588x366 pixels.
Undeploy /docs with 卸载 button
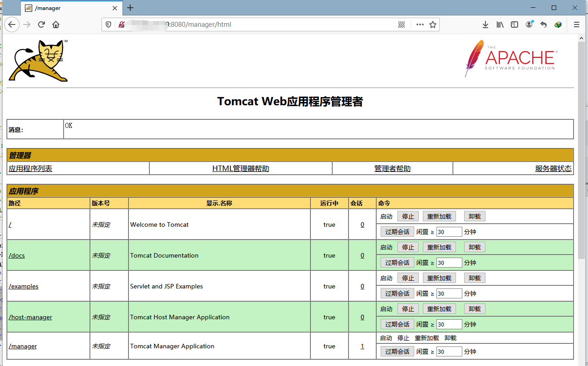pos(475,247)
